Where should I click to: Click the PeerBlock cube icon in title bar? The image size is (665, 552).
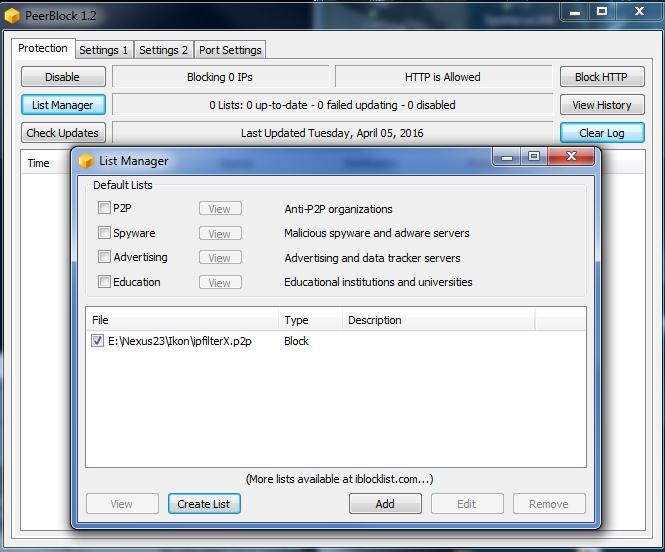point(11,16)
